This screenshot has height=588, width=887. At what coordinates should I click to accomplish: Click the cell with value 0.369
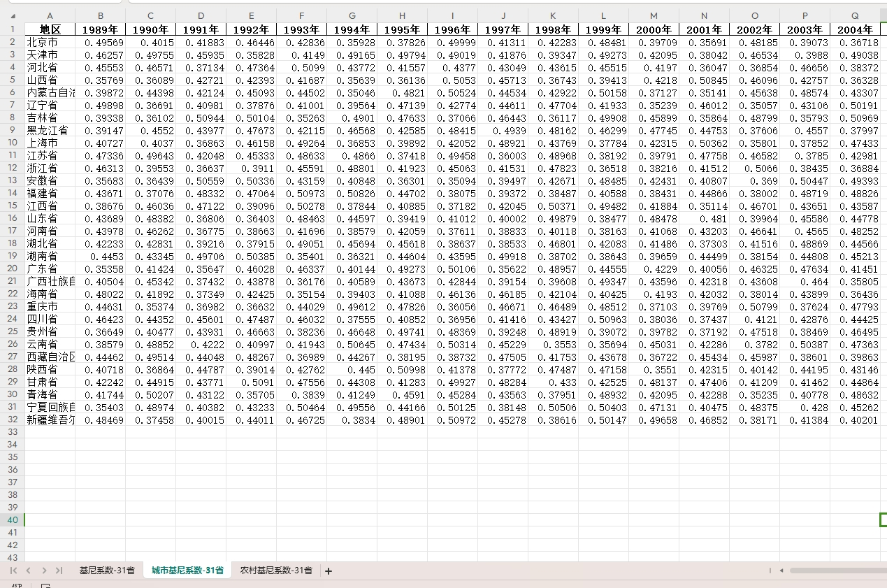point(755,180)
